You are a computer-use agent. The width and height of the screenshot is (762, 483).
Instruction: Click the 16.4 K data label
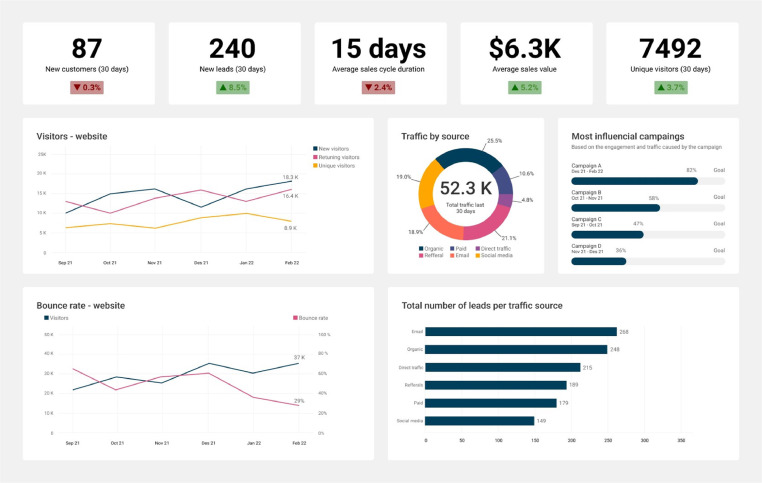(291, 196)
